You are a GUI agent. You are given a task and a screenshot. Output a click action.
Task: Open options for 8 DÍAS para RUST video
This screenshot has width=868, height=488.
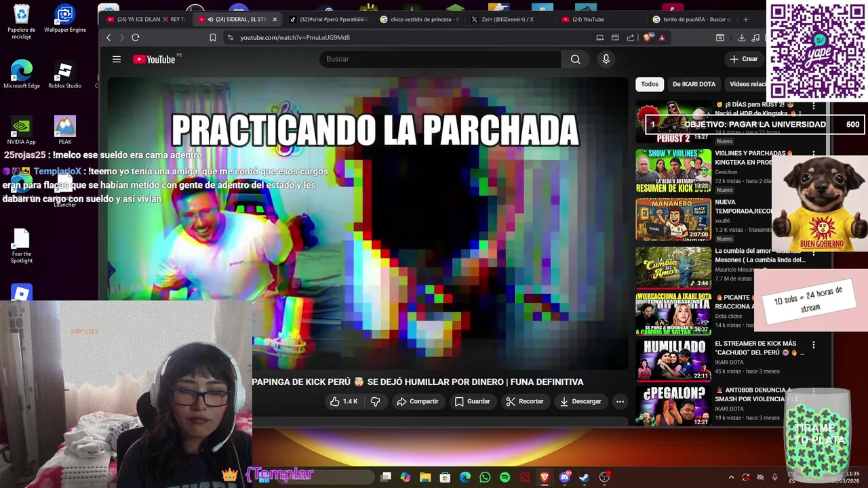point(814,106)
